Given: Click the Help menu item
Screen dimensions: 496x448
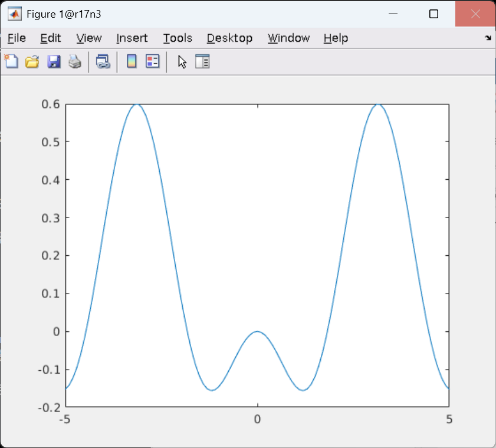Looking at the screenshot, I should pyautogui.click(x=336, y=38).
